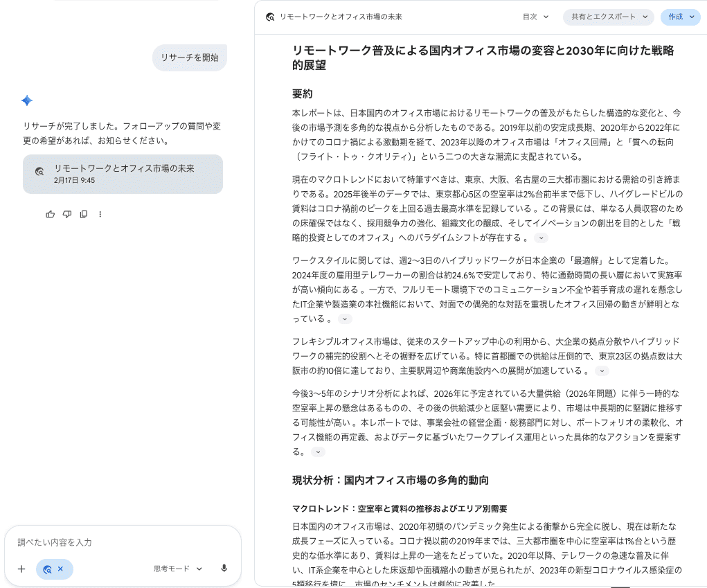Viewport: 707px width, 588px height.
Task: Open the リモートワークとオフィス市場の未来 report card
Action: tap(123, 174)
